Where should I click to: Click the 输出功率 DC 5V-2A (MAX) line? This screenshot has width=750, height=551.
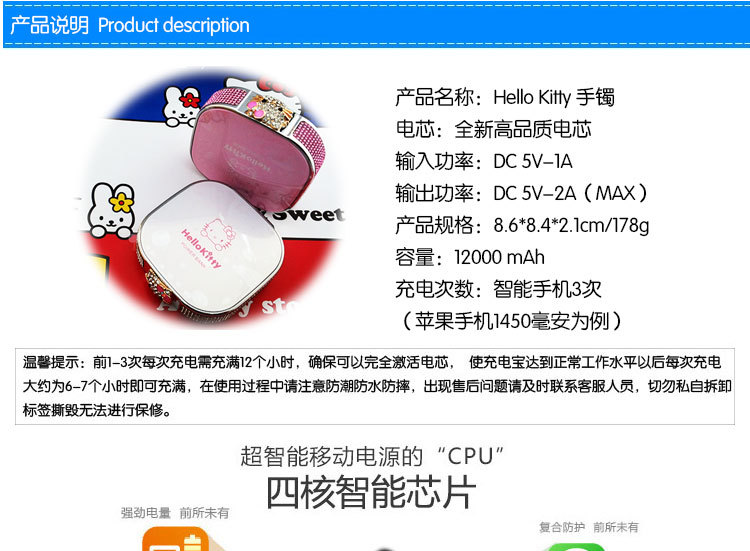(x=521, y=193)
